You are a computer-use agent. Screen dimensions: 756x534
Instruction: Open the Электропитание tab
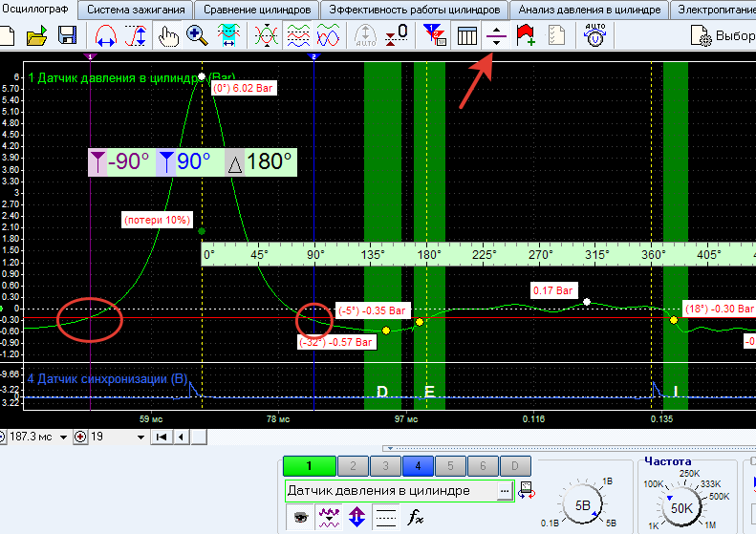tap(716, 10)
